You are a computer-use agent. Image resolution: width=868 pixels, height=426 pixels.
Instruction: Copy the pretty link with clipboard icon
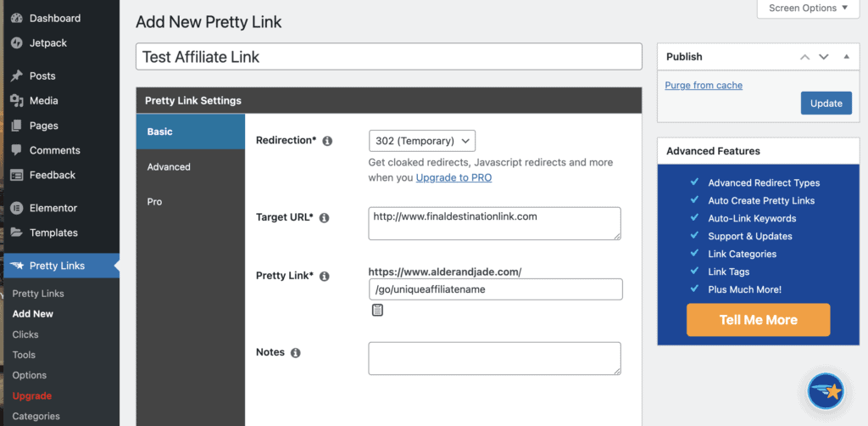[377, 311]
